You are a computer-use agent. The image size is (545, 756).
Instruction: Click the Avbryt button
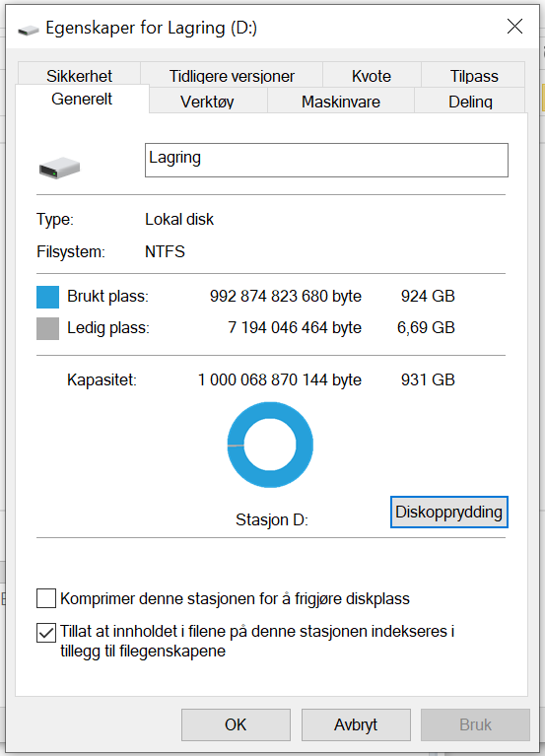coord(356,724)
